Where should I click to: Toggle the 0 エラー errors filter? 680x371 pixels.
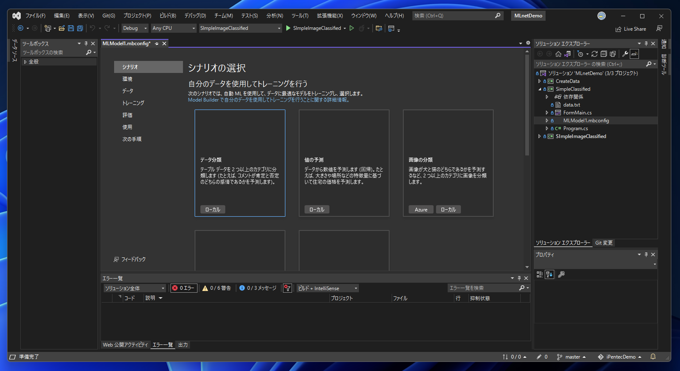point(183,288)
